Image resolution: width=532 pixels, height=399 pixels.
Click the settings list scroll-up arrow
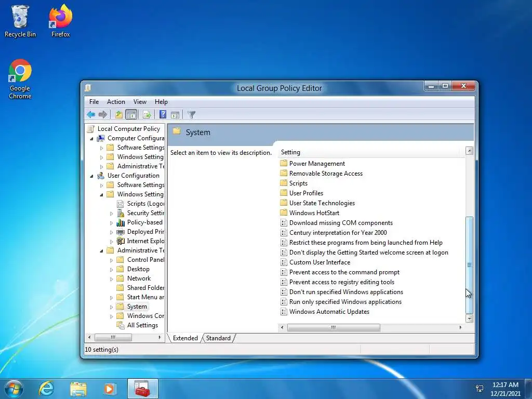coord(469,151)
